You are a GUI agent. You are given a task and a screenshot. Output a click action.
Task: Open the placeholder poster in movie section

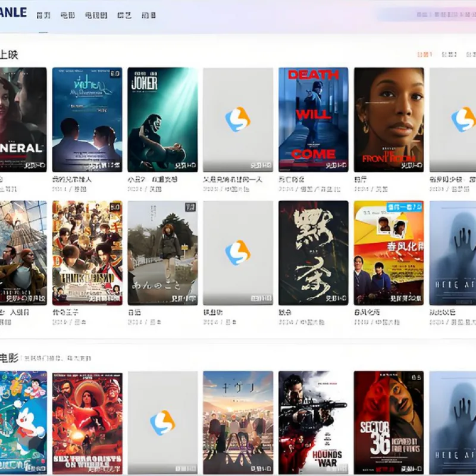[x=162, y=422]
